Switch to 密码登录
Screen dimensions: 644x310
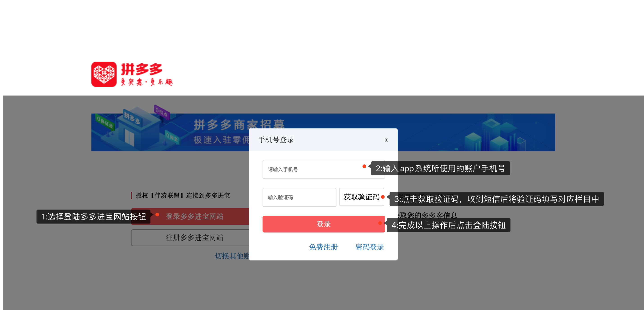tap(370, 247)
